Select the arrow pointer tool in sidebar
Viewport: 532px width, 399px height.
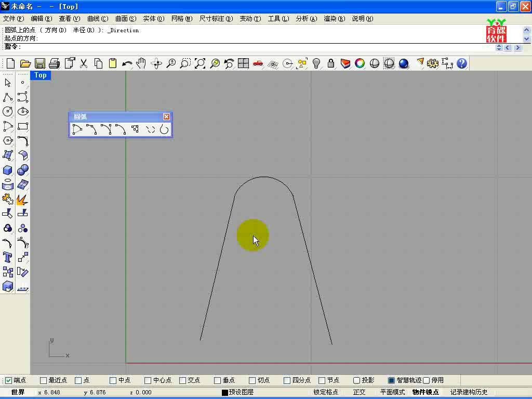pyautogui.click(x=7, y=83)
